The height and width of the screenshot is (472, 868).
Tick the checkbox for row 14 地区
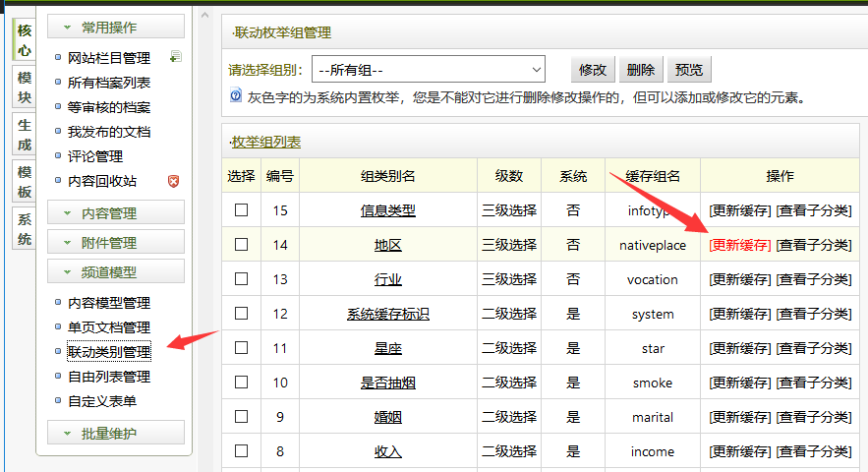tap(242, 244)
